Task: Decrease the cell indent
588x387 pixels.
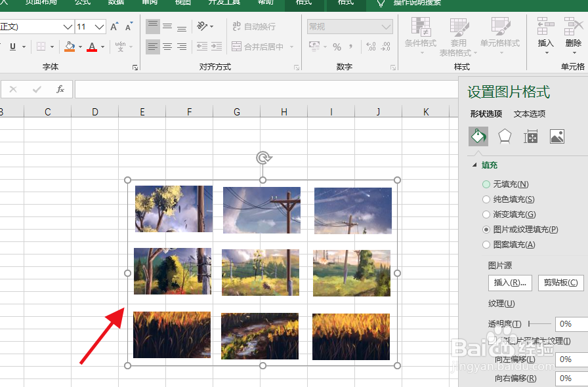Action: click(x=202, y=47)
